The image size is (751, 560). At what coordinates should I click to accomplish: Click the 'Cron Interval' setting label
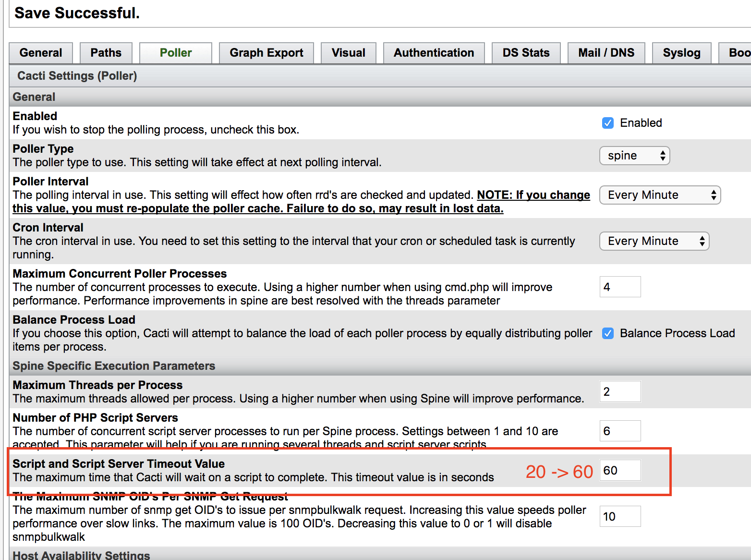pyautogui.click(x=48, y=228)
